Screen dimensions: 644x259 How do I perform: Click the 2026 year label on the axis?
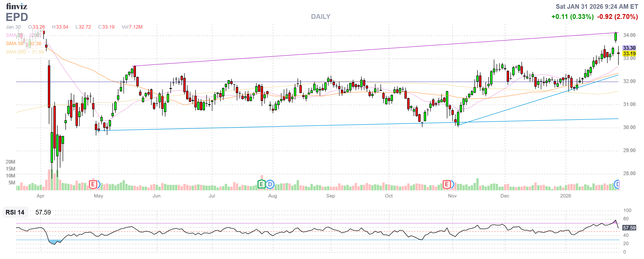[x=565, y=196]
